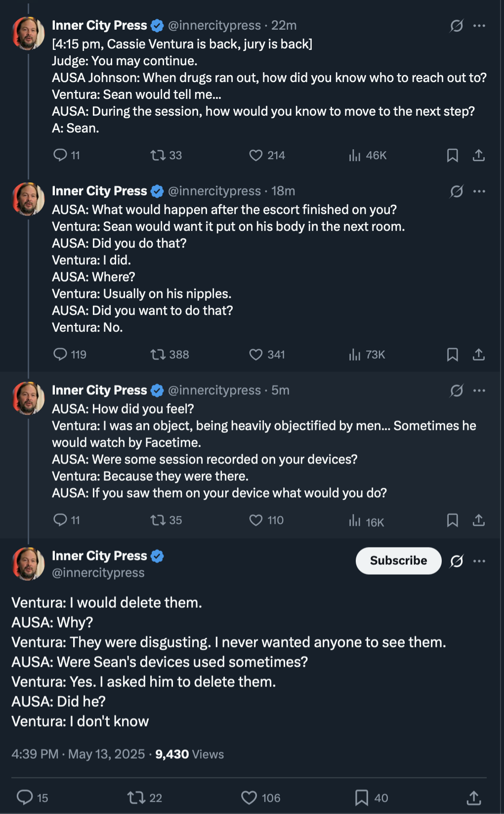Open @innercitypress handle under main tweet name

(x=98, y=573)
